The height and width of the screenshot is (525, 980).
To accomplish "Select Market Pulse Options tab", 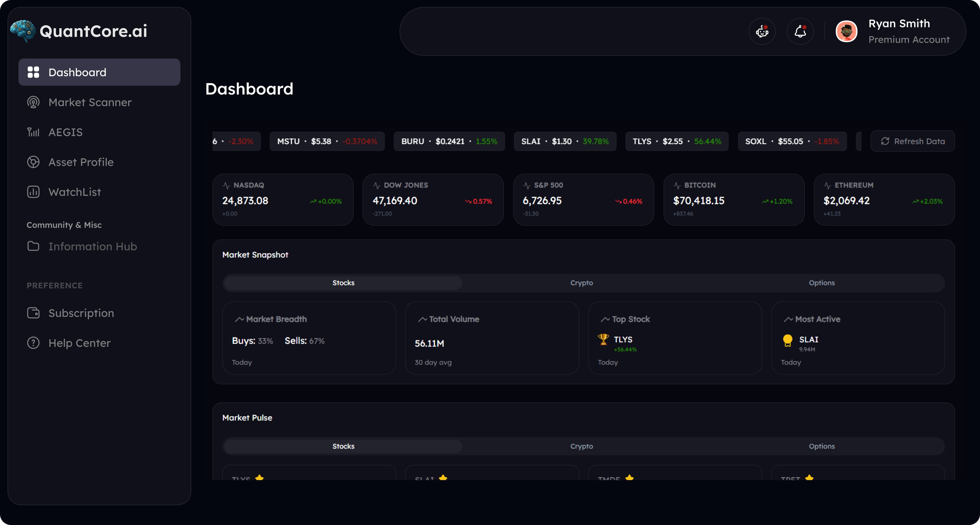I will 821,446.
